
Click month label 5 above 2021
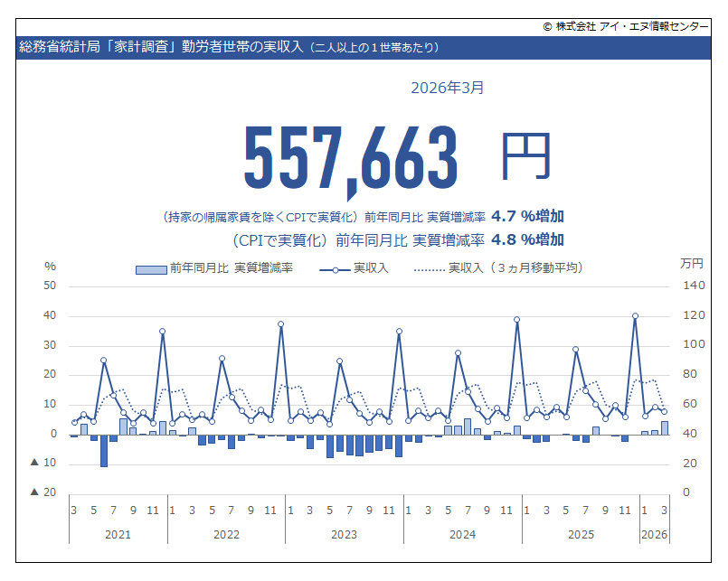(x=94, y=511)
